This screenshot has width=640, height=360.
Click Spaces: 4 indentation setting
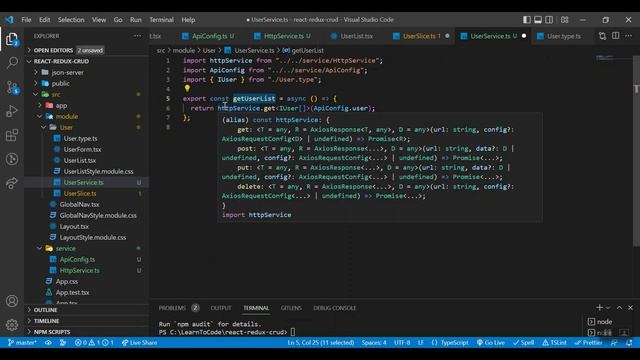[374, 342]
